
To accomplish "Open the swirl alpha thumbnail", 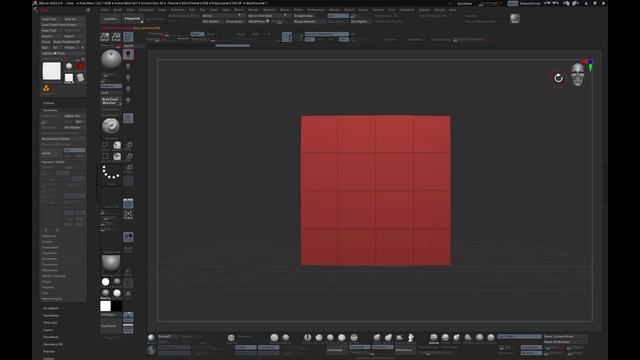I will coord(111,126).
